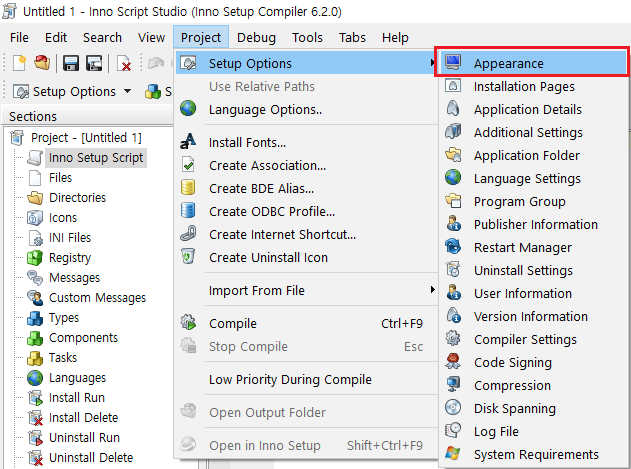
Task: Click the Publisher Information icon
Action: click(x=453, y=224)
